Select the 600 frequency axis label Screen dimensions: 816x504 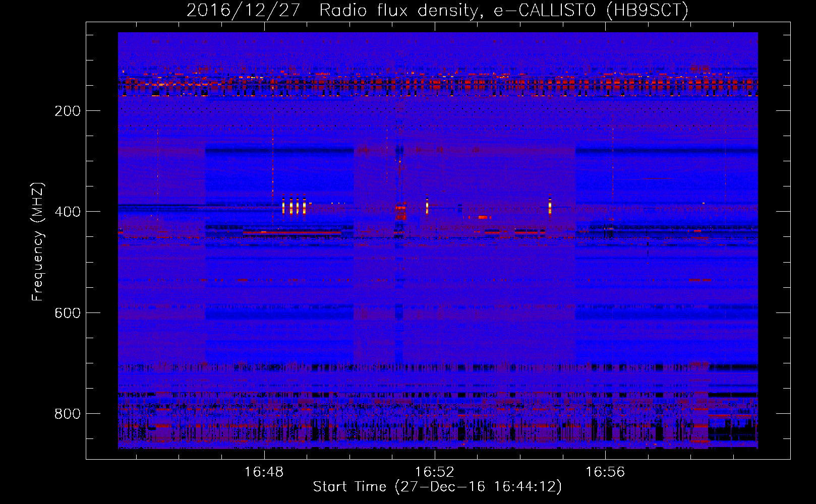point(68,313)
